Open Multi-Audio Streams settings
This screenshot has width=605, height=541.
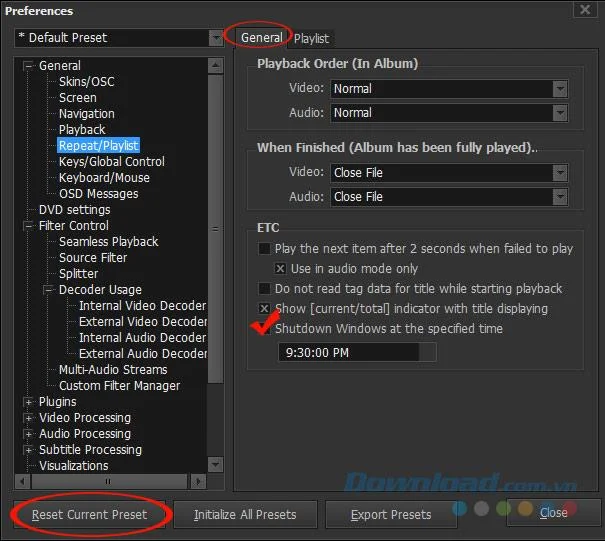(x=113, y=370)
